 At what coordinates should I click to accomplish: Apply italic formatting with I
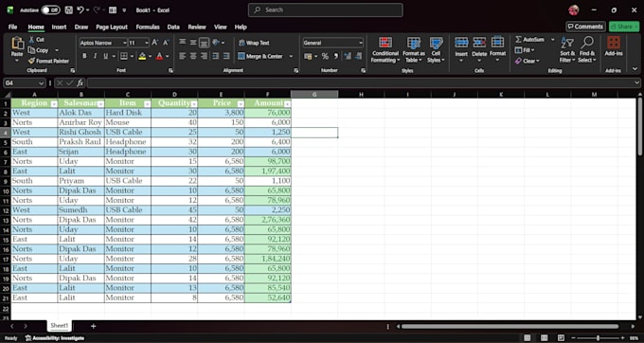coord(96,56)
